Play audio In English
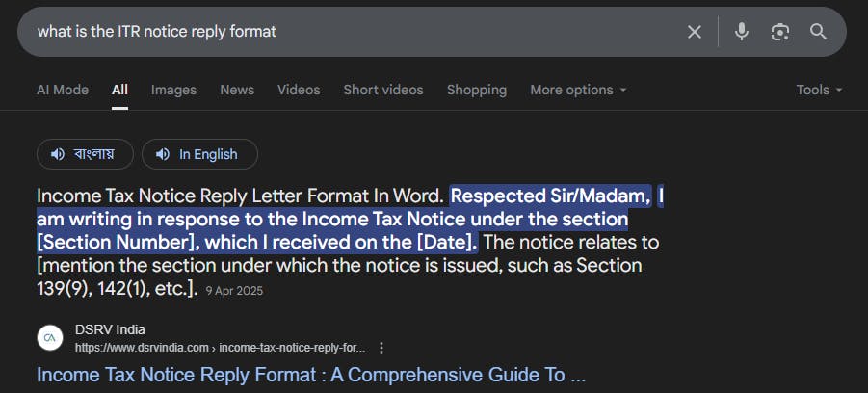 (x=199, y=154)
